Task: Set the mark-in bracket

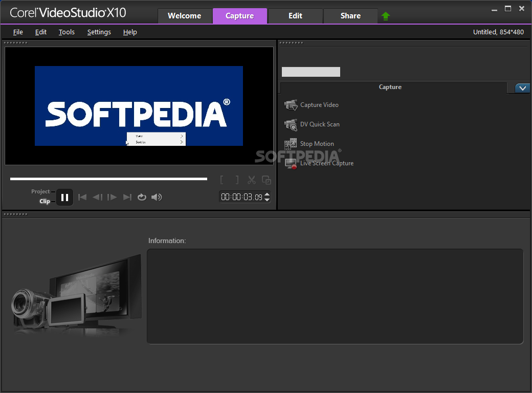Action: click(221, 180)
